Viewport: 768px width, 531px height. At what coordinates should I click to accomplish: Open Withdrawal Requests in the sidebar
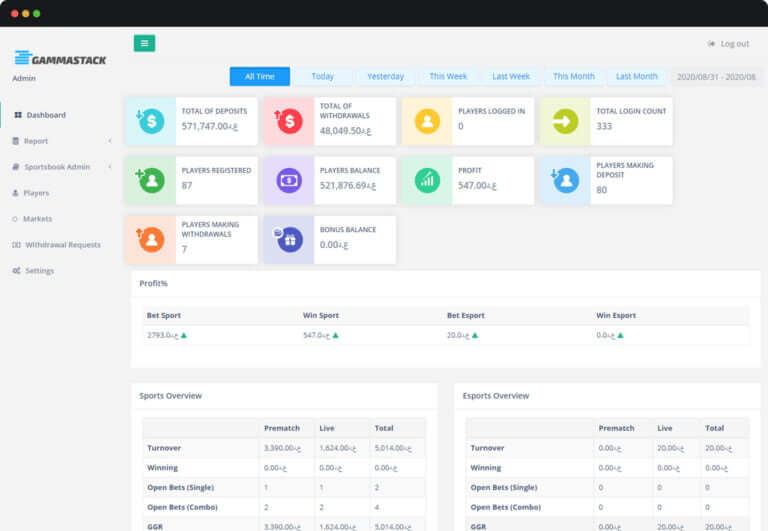63,245
